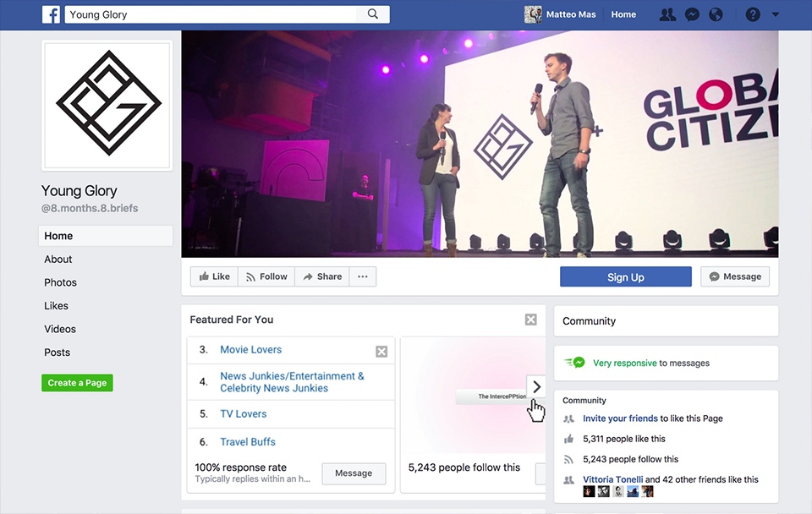Open the Quick Help question mark icon
Screen dimensions: 812x514
click(x=753, y=14)
